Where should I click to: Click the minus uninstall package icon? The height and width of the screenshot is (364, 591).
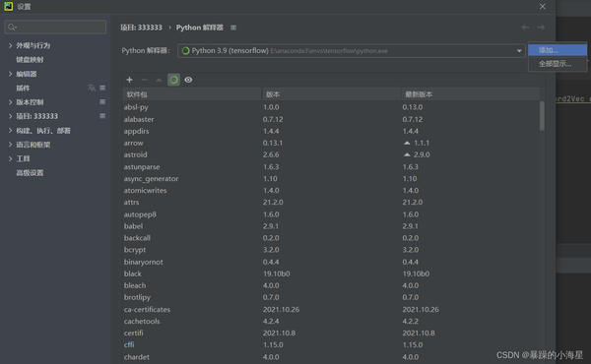[x=144, y=80]
